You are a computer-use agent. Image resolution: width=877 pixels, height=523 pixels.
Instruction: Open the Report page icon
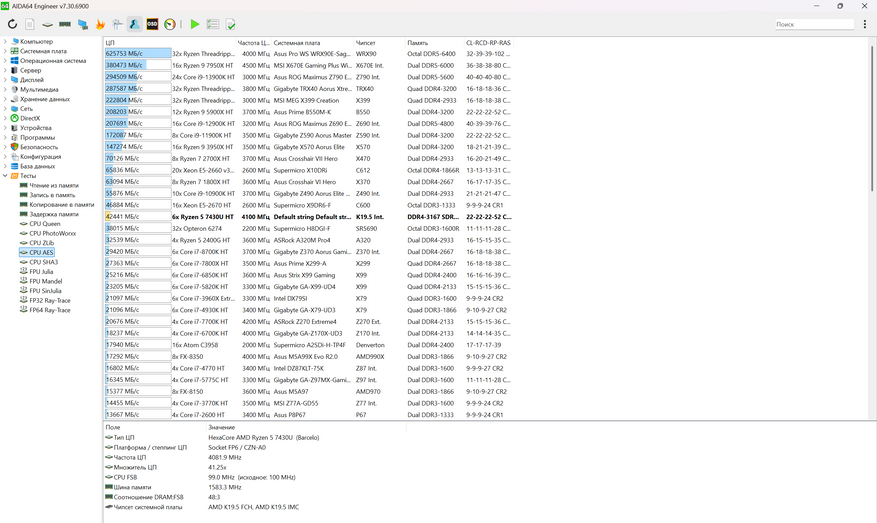[30, 24]
